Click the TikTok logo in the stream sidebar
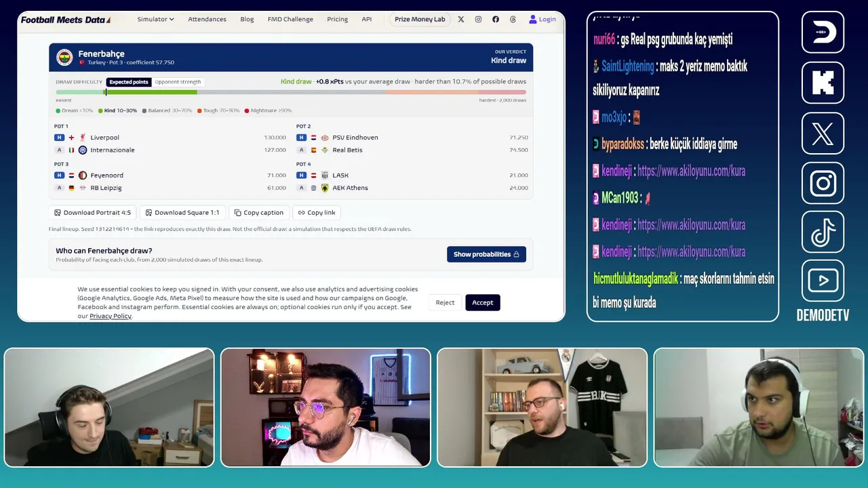The image size is (868, 488). click(x=823, y=232)
